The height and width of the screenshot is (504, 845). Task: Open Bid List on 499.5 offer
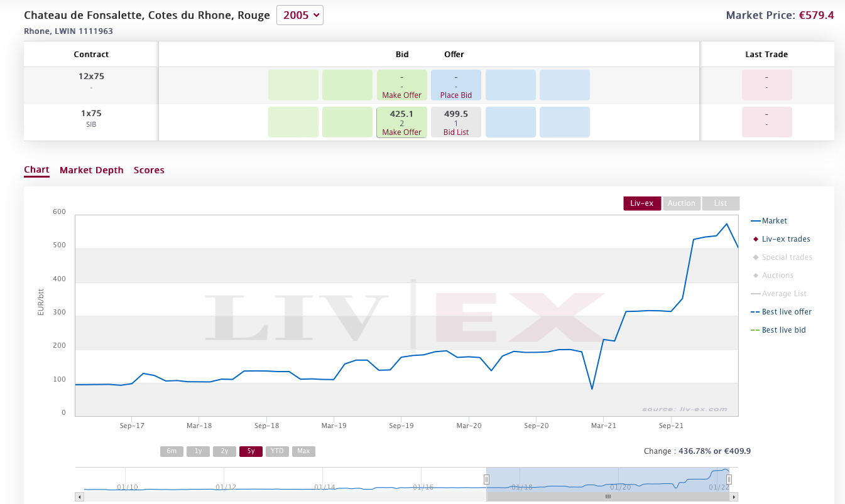tap(456, 132)
